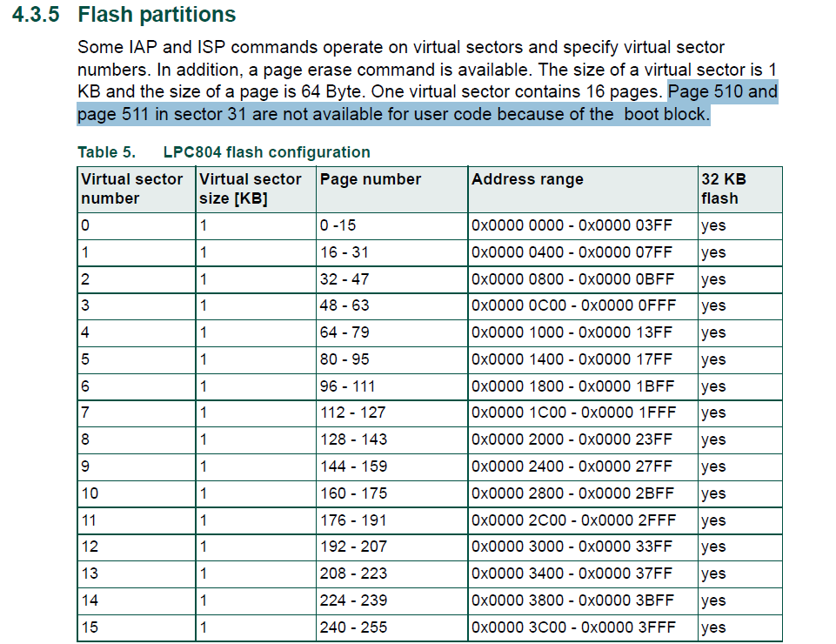Click the 'Address range' column header
This screenshot has width=836, height=644.
[583, 189]
